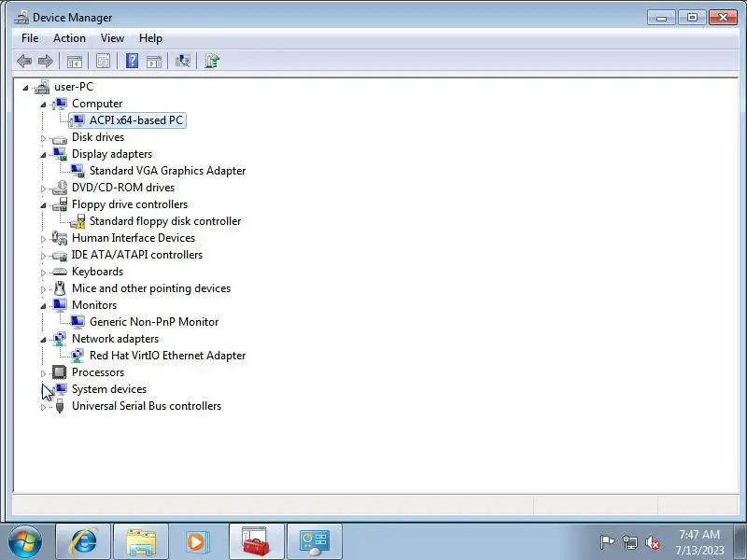
Task: Click the Disk drives category icon
Action: (x=60, y=138)
